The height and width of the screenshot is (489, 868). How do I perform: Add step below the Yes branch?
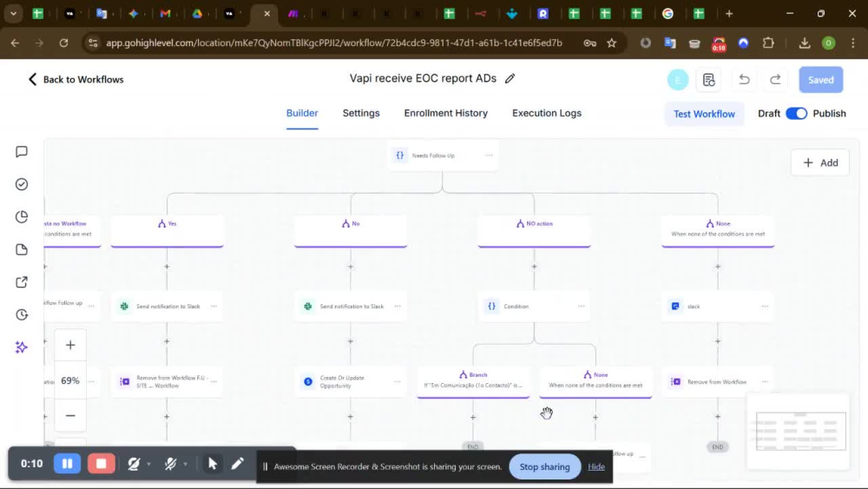click(x=167, y=267)
